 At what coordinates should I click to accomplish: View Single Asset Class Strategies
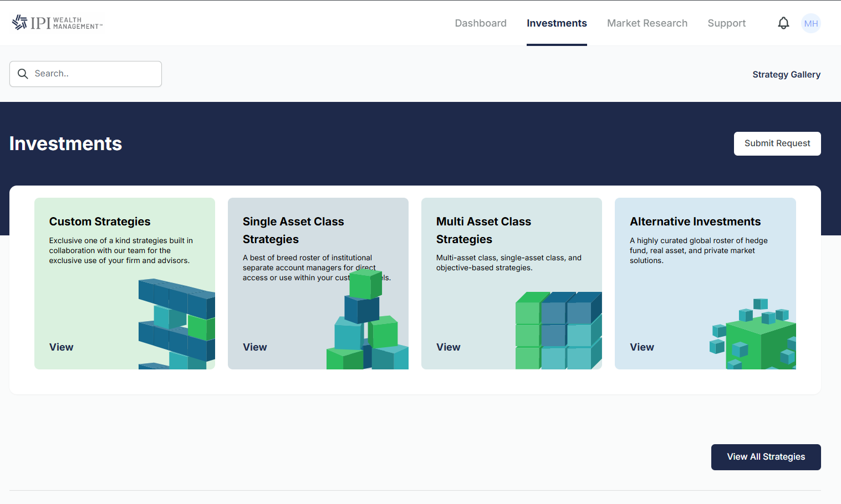click(254, 347)
